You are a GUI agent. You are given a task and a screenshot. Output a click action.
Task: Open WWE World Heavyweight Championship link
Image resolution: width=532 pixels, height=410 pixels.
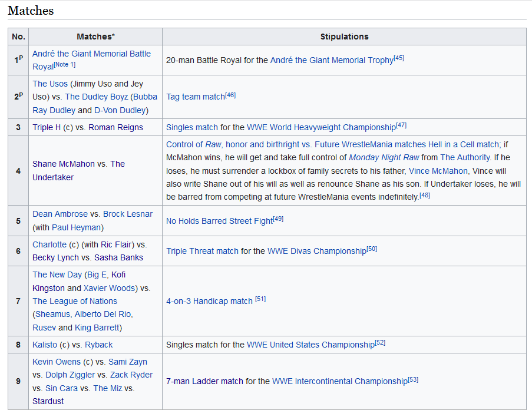click(x=321, y=127)
